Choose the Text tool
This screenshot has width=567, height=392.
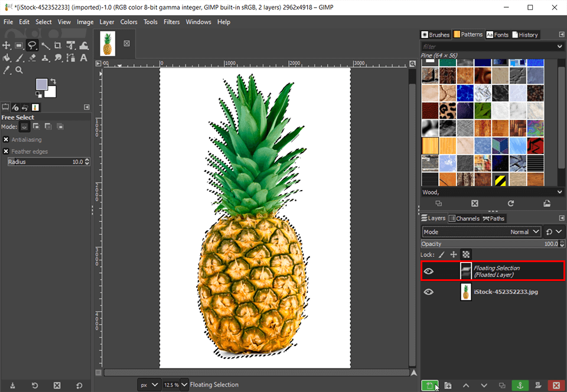pos(83,58)
